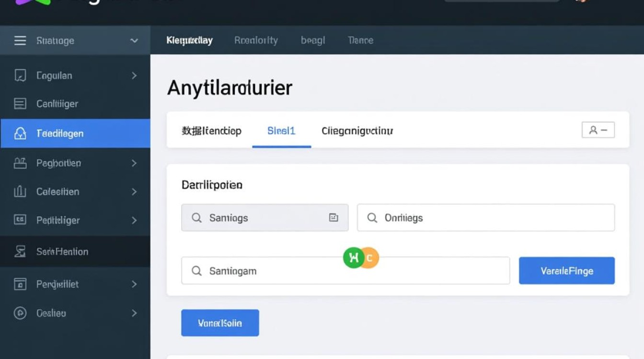Select Kletguttellay in the top navigation

190,40
